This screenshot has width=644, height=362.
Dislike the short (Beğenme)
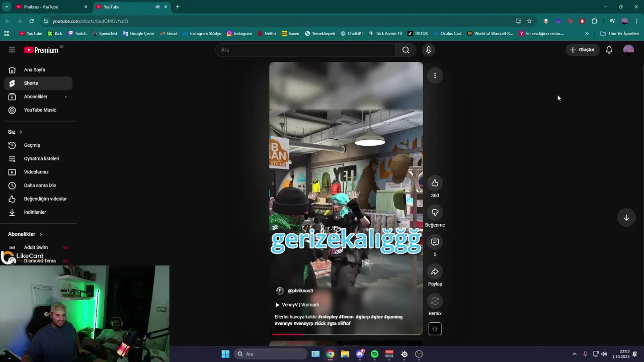pos(435,213)
